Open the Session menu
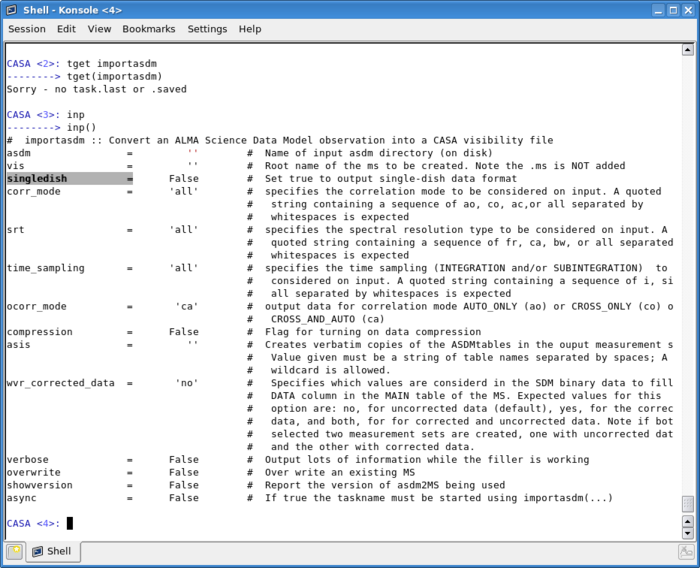Image resolution: width=700 pixels, height=568 pixels. (x=27, y=29)
